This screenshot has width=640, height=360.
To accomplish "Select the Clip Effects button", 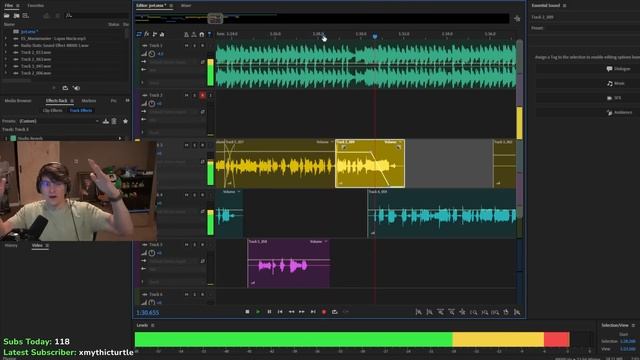I will pyautogui.click(x=53, y=110).
